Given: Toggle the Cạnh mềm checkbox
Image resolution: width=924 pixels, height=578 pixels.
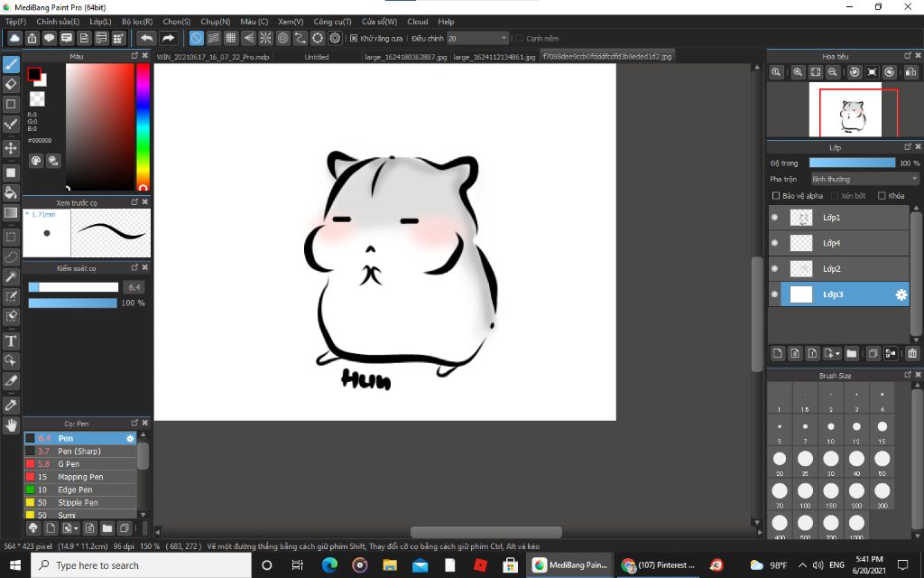Looking at the screenshot, I should tap(519, 38).
